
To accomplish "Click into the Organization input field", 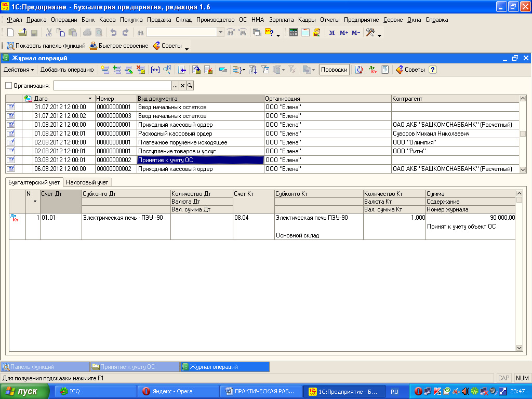I will [113, 86].
